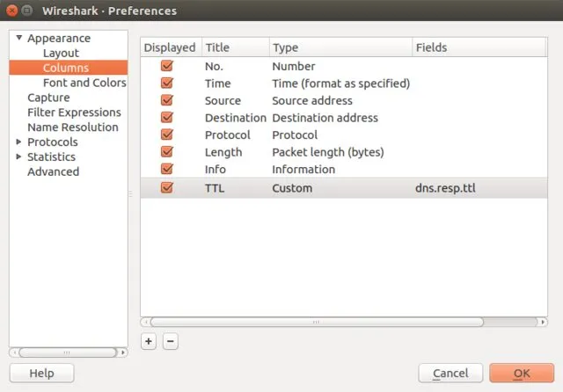Open the Capture preferences page
Viewport: 563px width, 392px height.
(48, 98)
